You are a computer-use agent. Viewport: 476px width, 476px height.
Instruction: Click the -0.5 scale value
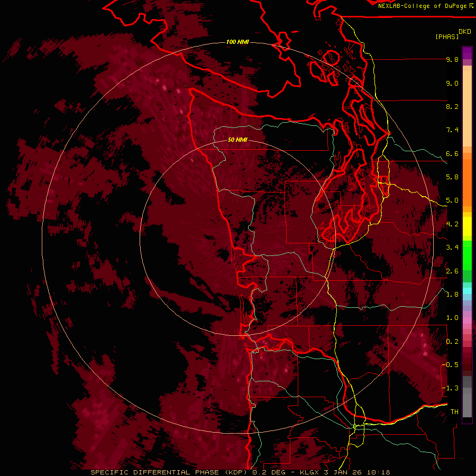click(x=451, y=365)
